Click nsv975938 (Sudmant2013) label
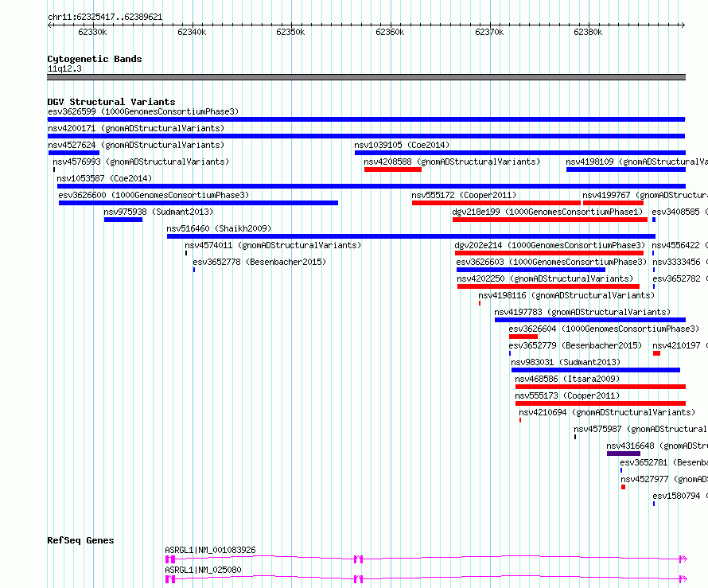Viewport: 708px width, 588px height. 158,212
